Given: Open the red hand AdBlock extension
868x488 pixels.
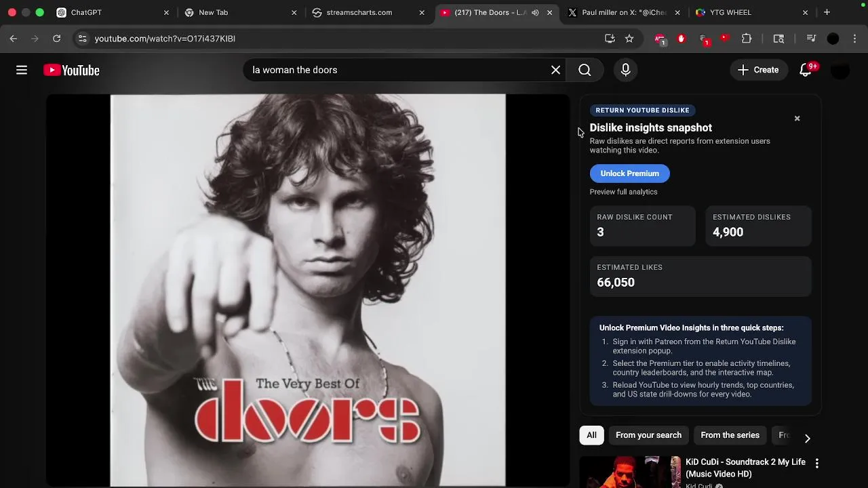Looking at the screenshot, I should click(x=682, y=39).
